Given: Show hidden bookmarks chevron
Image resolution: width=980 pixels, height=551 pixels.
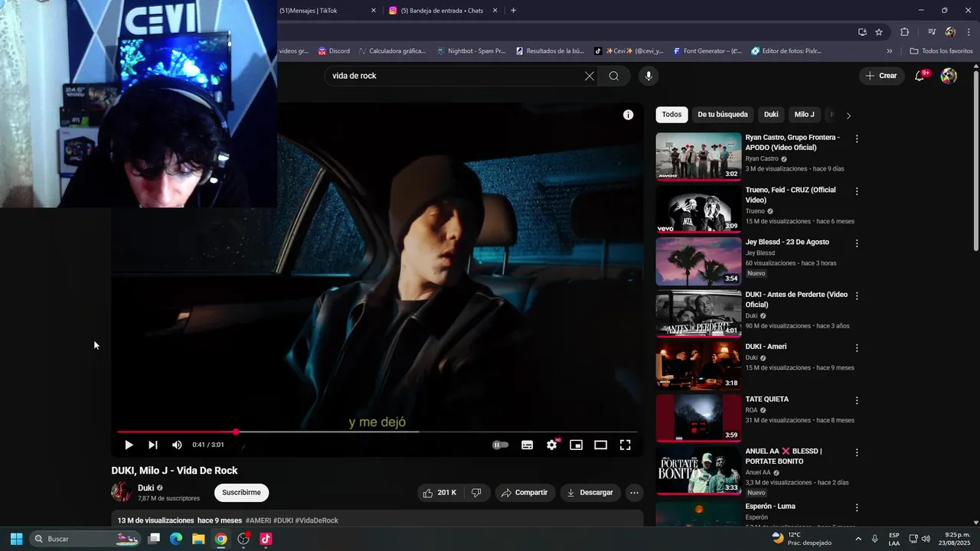Looking at the screenshot, I should (890, 51).
